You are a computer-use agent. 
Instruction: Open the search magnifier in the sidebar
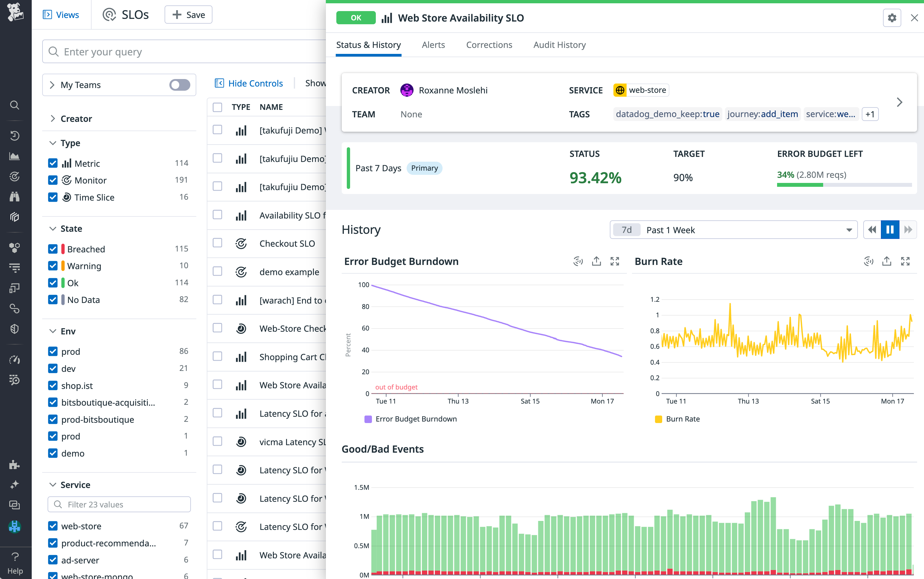point(15,105)
